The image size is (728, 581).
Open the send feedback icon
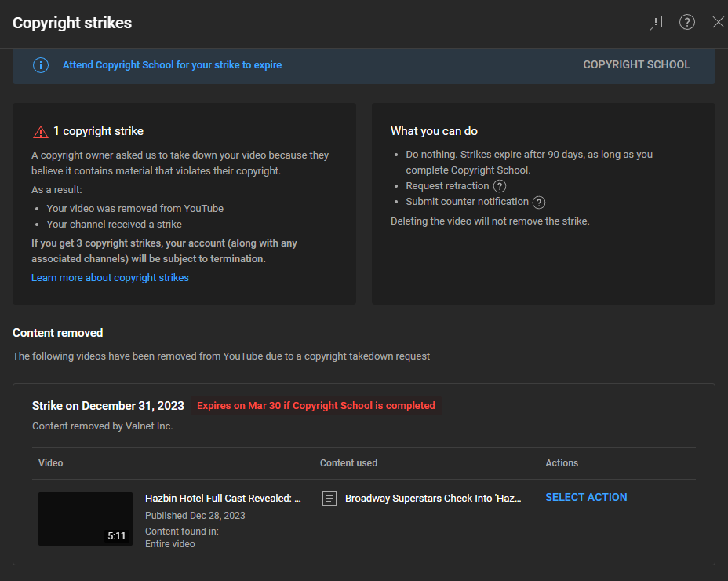[x=656, y=22]
